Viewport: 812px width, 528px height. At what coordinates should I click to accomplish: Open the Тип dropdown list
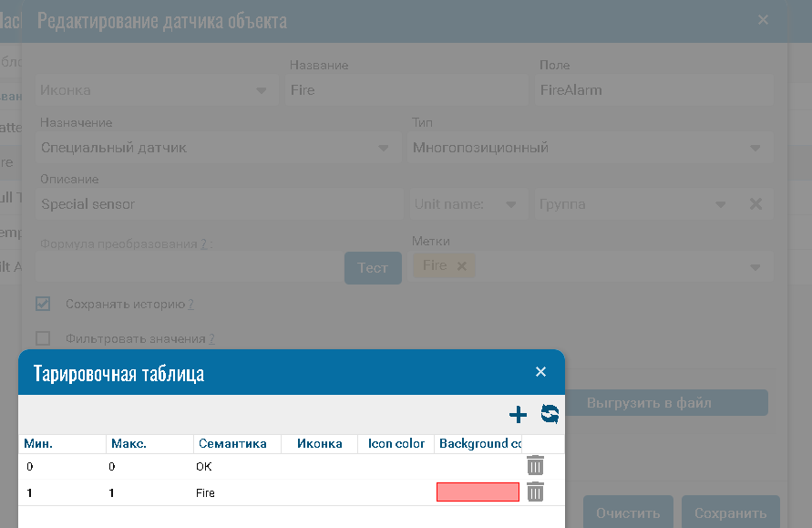click(755, 148)
